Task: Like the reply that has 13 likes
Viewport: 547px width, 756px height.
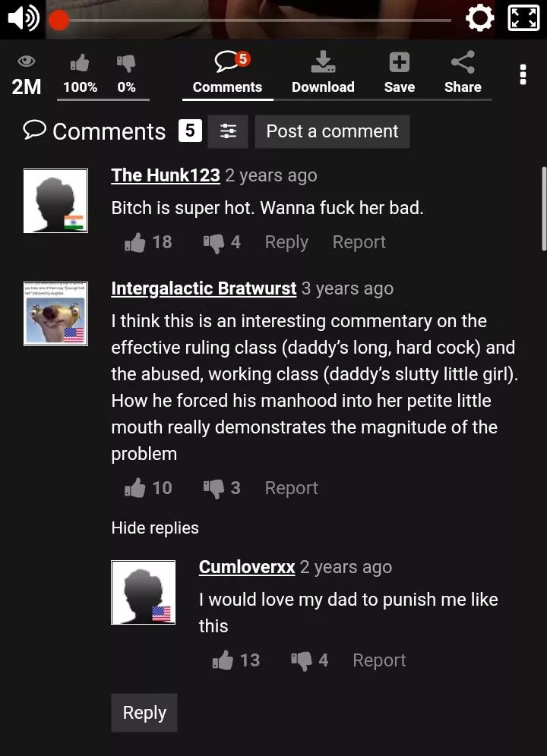Action: [x=223, y=660]
